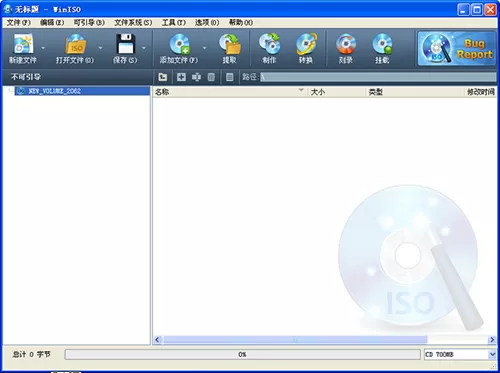Open the 编辑(E) menu
500x373 pixels.
pyautogui.click(x=52, y=22)
